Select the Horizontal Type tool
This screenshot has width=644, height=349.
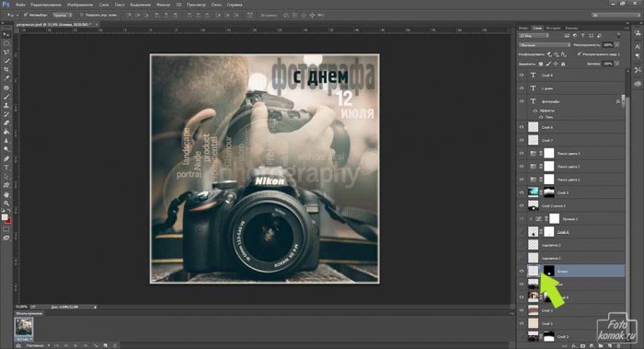coord(6,168)
